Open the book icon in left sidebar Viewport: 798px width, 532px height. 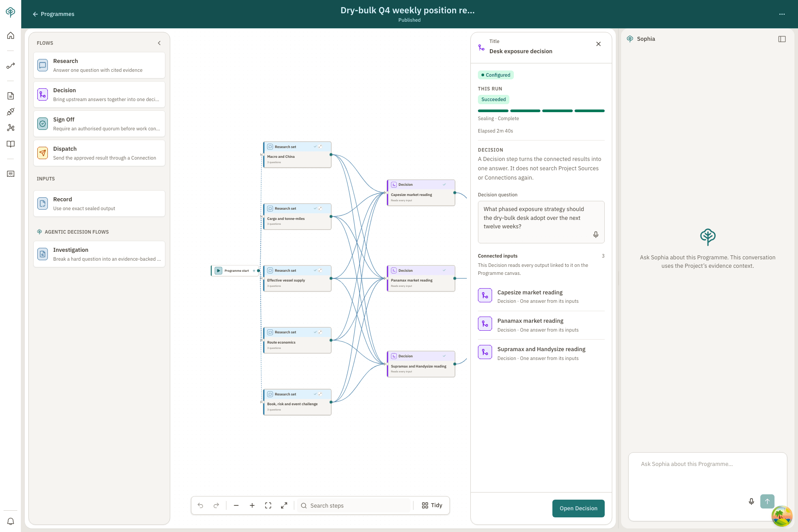(11, 144)
